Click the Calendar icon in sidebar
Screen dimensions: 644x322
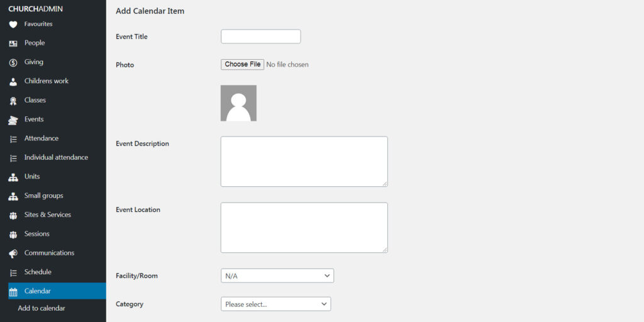tap(13, 292)
